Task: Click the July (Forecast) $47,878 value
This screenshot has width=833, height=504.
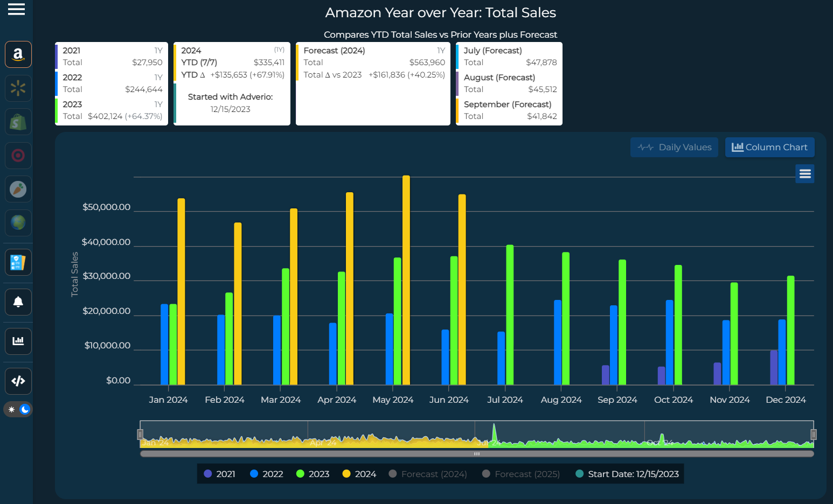Action: click(x=542, y=62)
